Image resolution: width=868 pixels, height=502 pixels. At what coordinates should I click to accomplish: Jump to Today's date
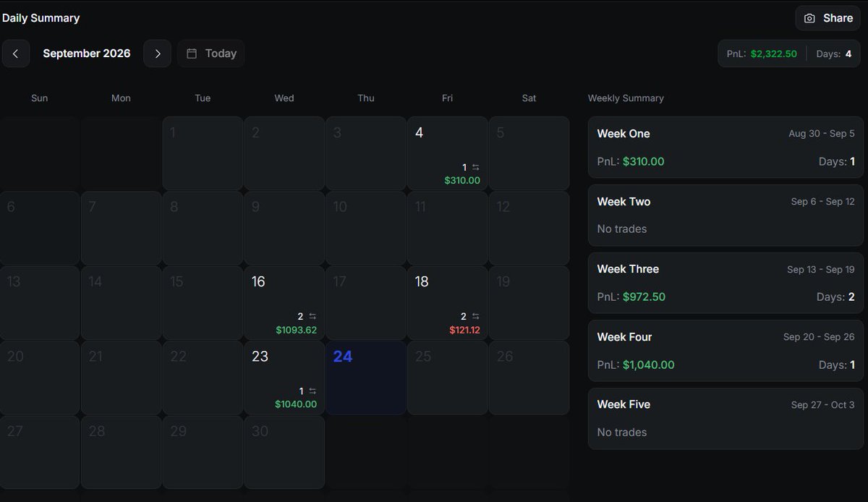tap(210, 54)
